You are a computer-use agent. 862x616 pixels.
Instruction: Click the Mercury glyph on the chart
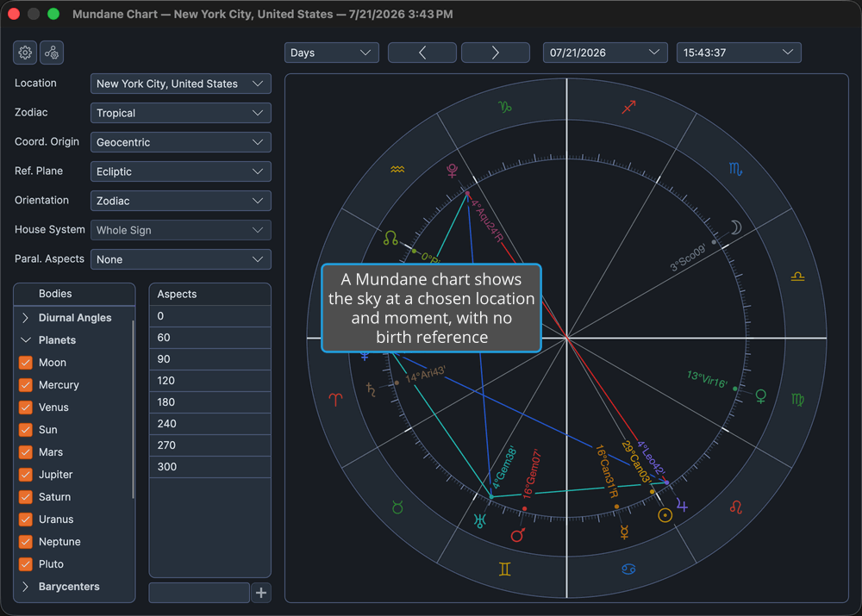point(624,532)
